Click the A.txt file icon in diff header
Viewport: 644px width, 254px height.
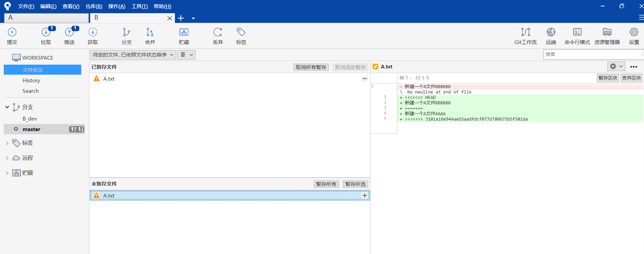pos(375,67)
